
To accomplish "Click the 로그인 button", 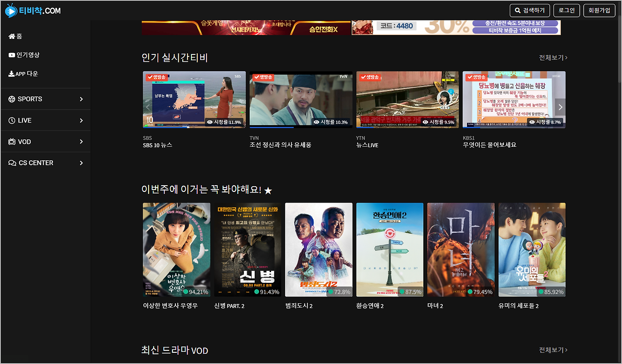I will point(567,10).
